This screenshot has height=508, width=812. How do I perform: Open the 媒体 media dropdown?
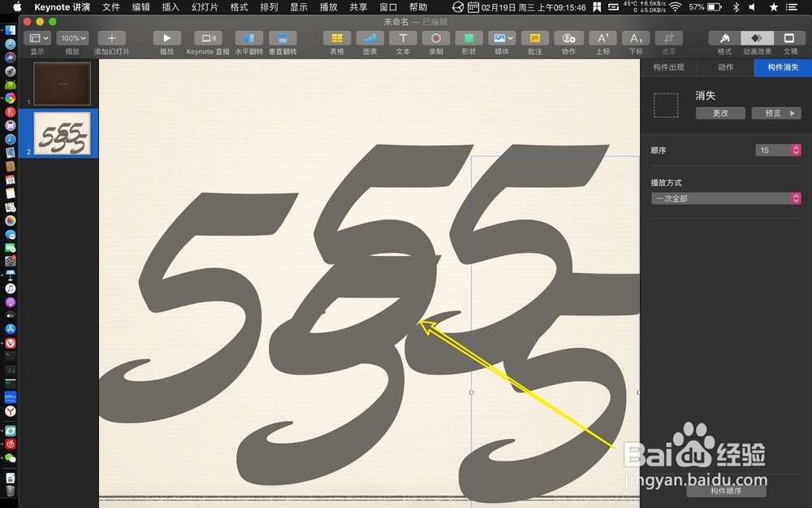tap(502, 38)
